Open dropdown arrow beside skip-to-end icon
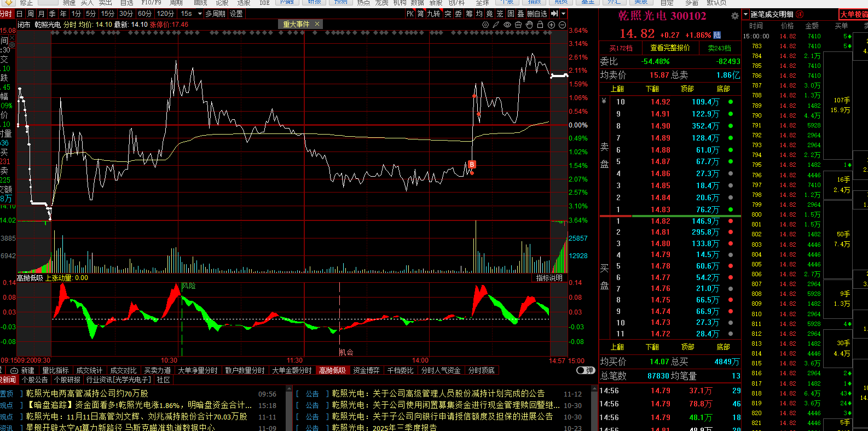This screenshot has height=431, width=868. click(563, 14)
